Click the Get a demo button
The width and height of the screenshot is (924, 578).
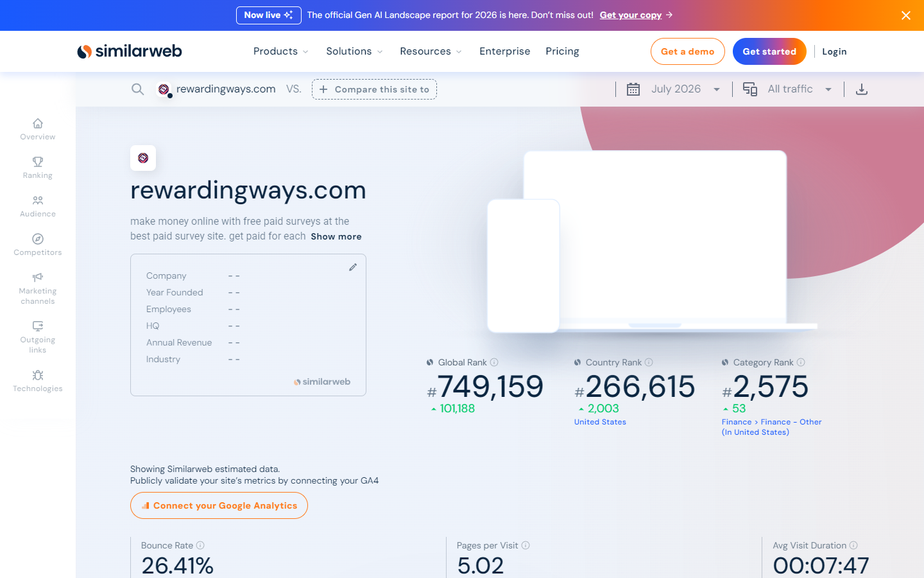tap(688, 51)
